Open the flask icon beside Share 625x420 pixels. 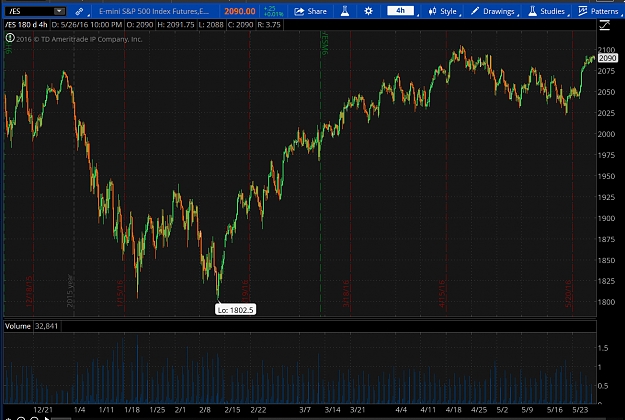pos(345,11)
